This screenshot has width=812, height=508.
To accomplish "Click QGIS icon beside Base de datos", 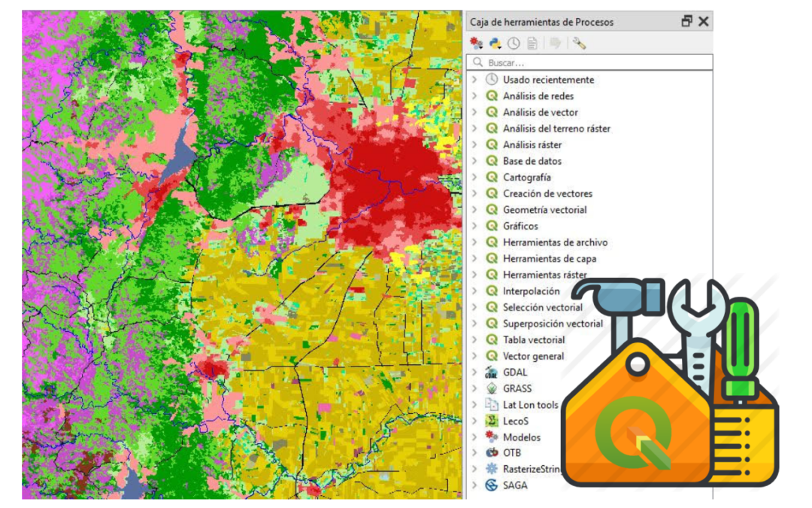I will click(492, 161).
